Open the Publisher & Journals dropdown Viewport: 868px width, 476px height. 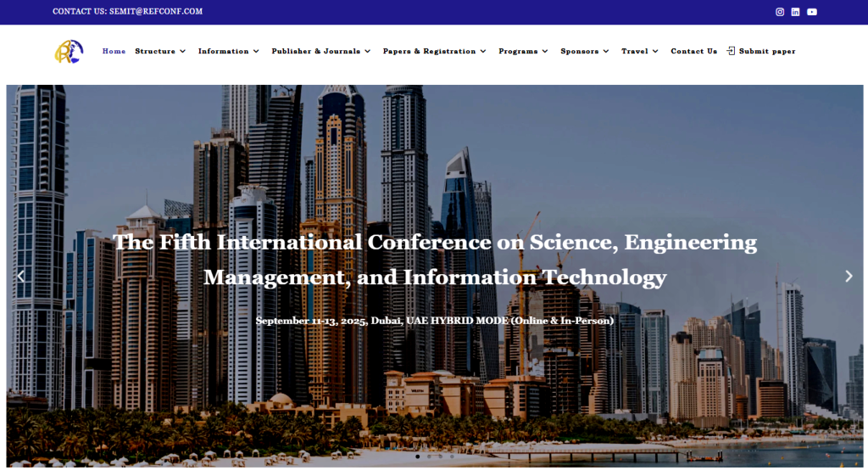click(x=321, y=52)
